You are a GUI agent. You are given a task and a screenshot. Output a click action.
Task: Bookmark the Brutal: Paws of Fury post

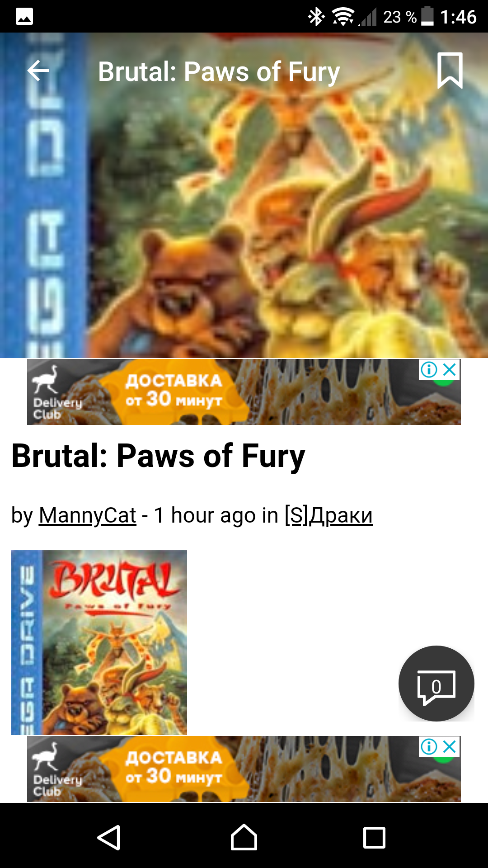click(450, 71)
